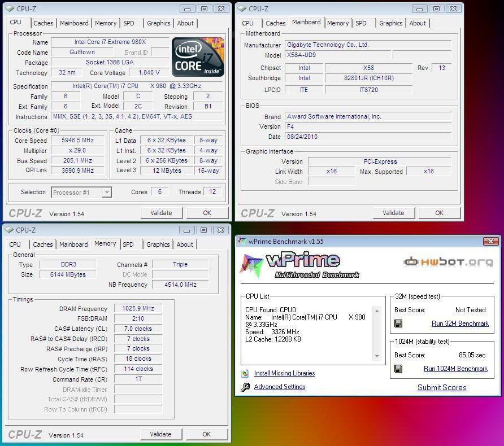Open Caches tab in the Mainboard window

click(276, 23)
